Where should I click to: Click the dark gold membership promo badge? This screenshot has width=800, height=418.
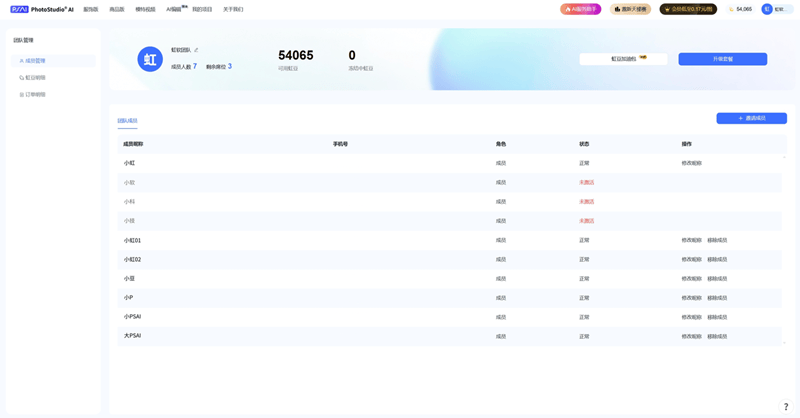pyautogui.click(x=688, y=9)
